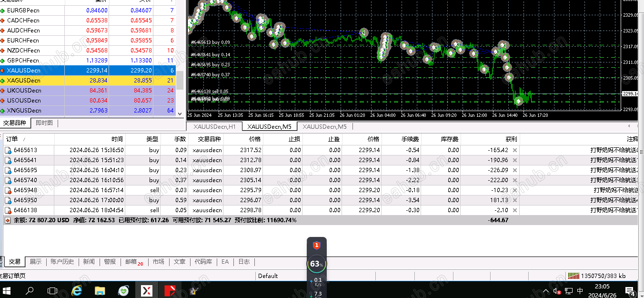Click the connection bars icon in status bar

tap(574, 276)
